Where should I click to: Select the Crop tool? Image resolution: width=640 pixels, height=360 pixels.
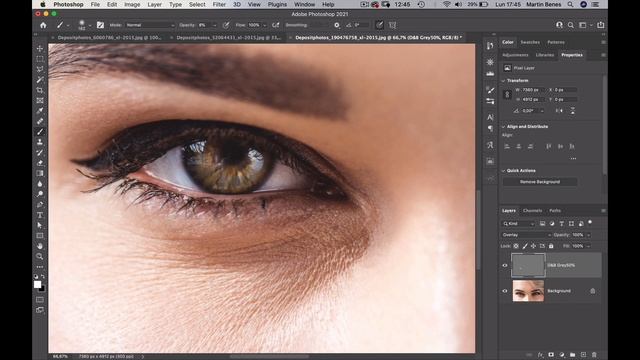point(40,90)
